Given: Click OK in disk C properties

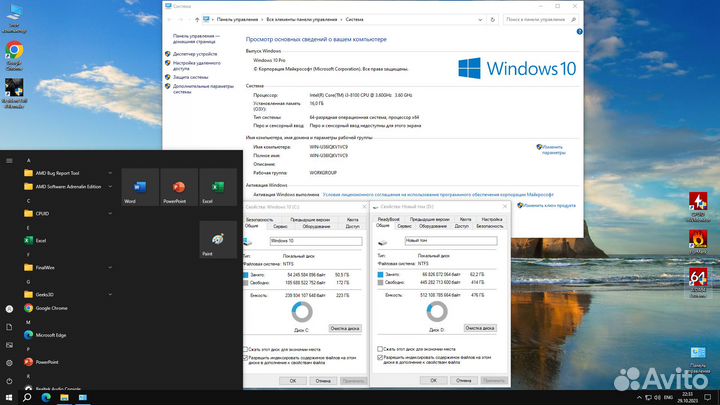Looking at the screenshot, I should 292,381.
